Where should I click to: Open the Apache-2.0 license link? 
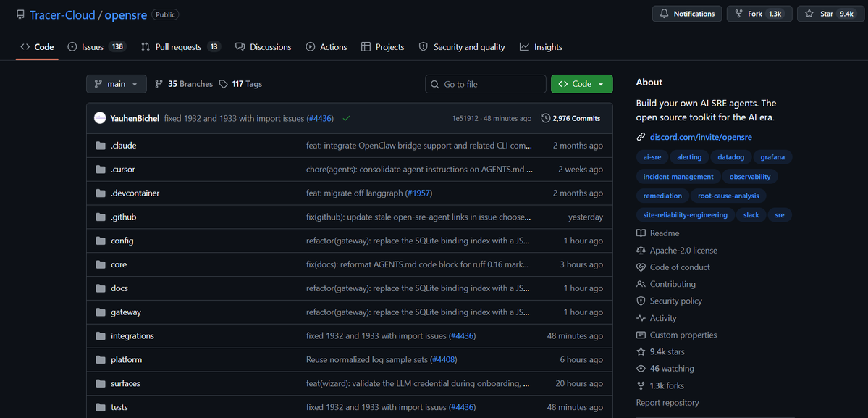tap(676, 250)
